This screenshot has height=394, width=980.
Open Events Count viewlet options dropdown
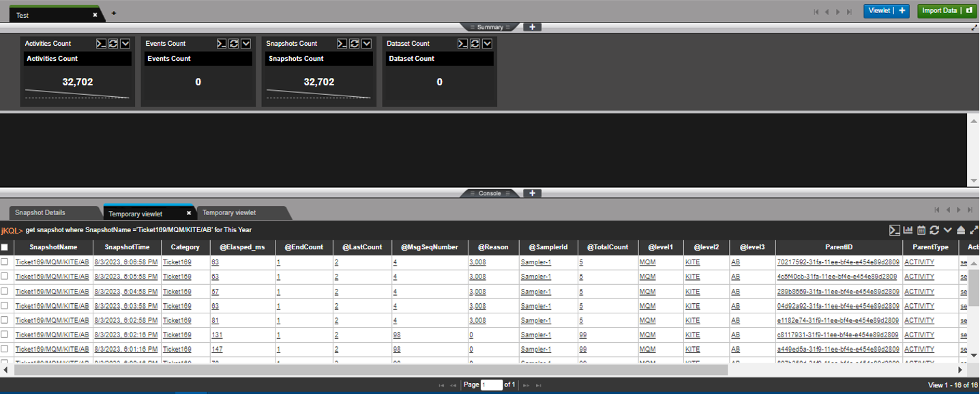[x=246, y=43]
